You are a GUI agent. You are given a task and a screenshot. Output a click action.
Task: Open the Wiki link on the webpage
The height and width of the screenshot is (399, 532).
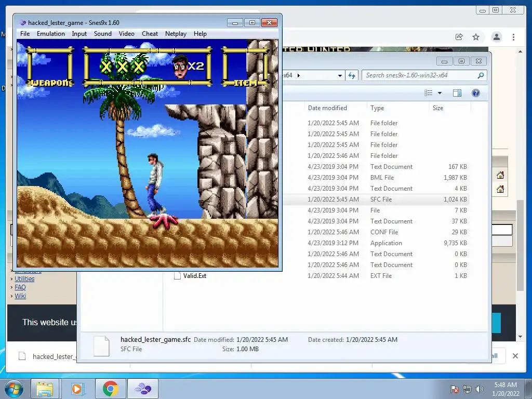20,296
